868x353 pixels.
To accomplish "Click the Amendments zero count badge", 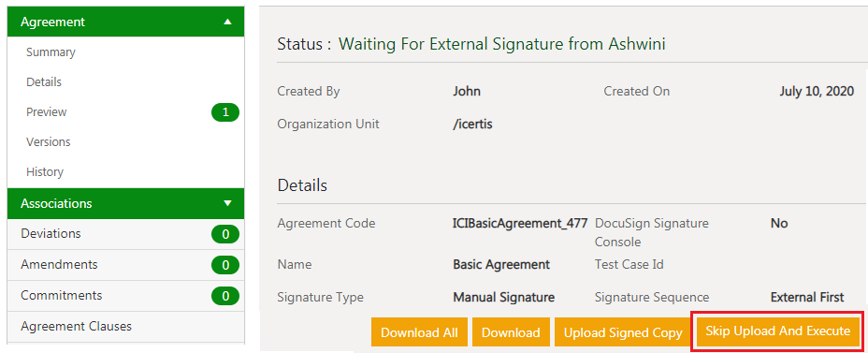I will (x=225, y=265).
